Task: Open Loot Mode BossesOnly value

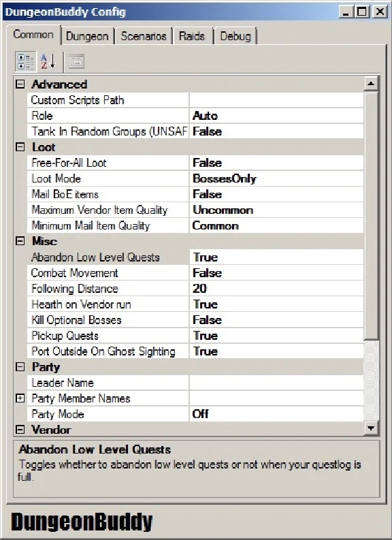Action: [276, 178]
